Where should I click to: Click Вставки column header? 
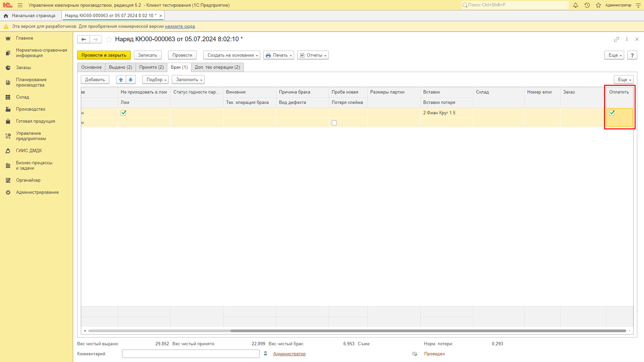click(x=446, y=92)
